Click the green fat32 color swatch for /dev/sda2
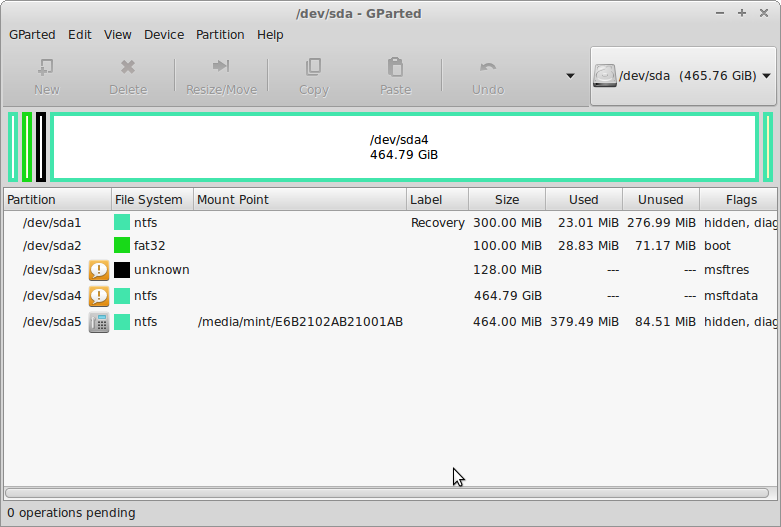Screen dimensions: 781x527 [x=122, y=245]
